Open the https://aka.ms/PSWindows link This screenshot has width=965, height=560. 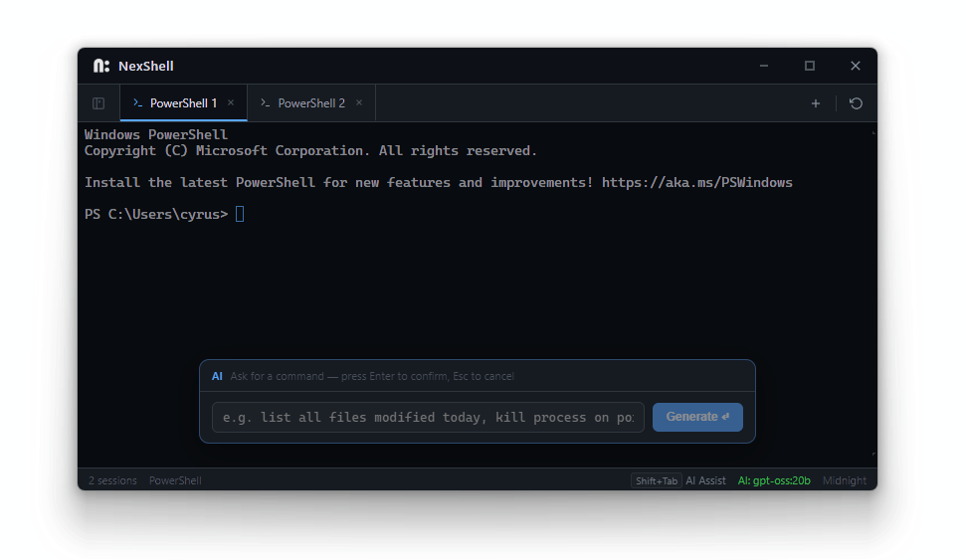tap(696, 183)
